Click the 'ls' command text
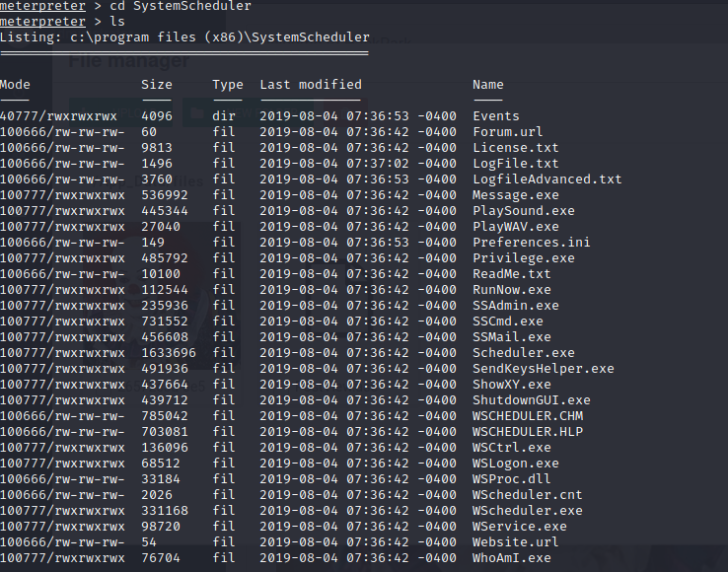The image size is (728, 572). 117,22
